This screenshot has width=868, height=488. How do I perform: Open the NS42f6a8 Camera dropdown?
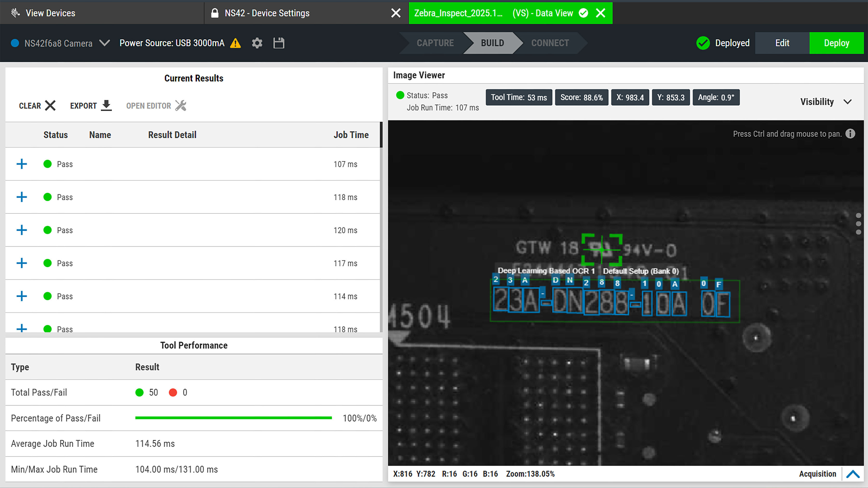pyautogui.click(x=104, y=43)
